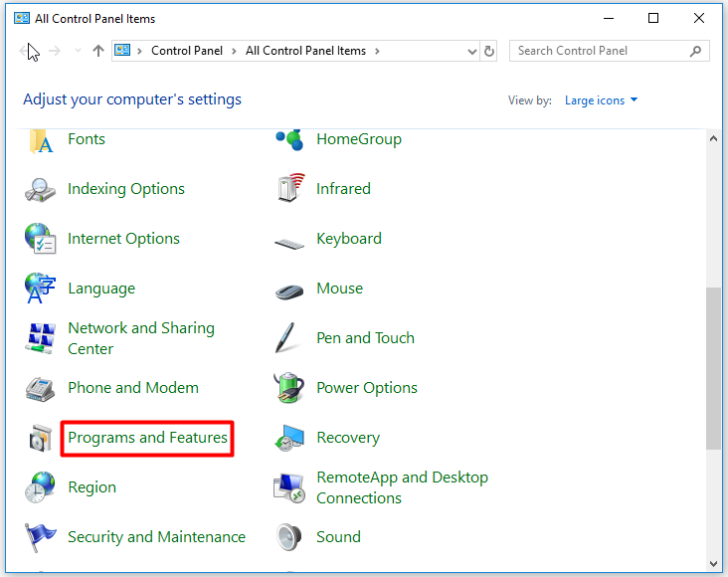This screenshot has width=728, height=577.
Task: Open the Phone and Modem link
Action: 133,388
